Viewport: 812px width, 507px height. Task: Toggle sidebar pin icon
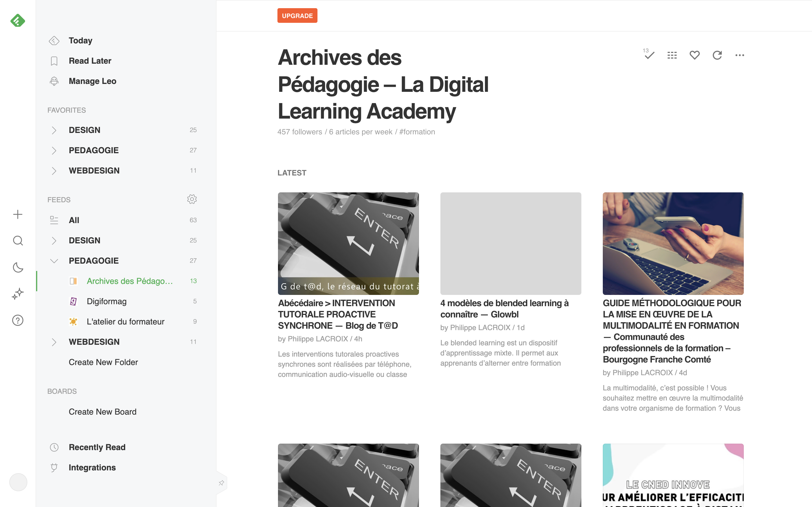[x=221, y=483]
